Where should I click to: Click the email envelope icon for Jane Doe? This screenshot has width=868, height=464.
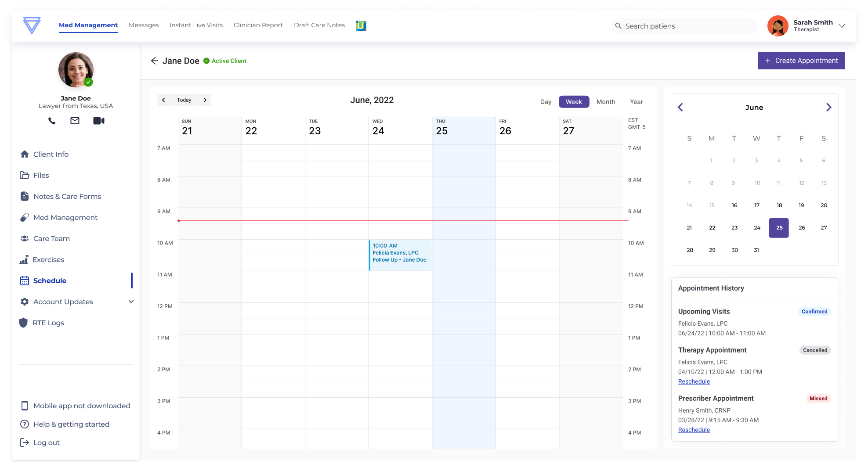point(75,121)
